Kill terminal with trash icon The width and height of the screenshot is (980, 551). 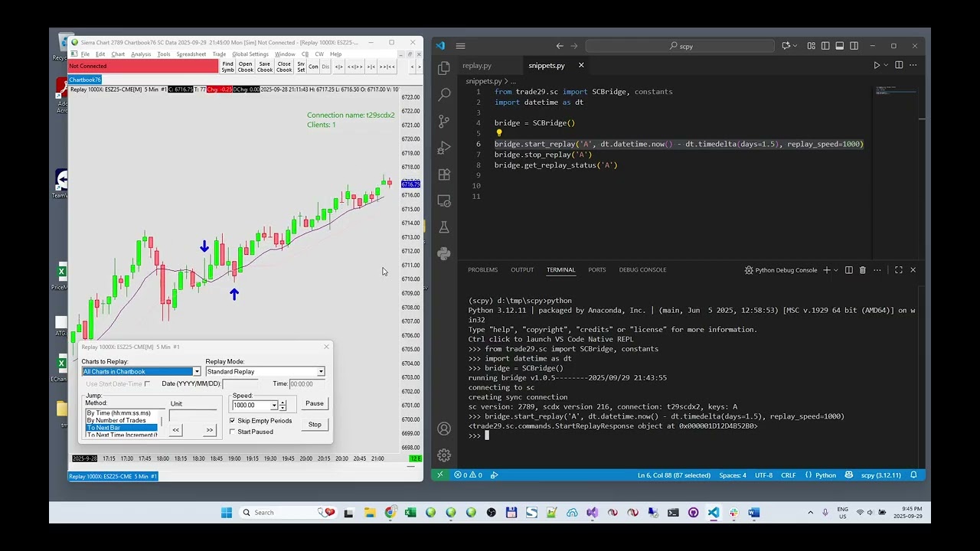point(863,270)
